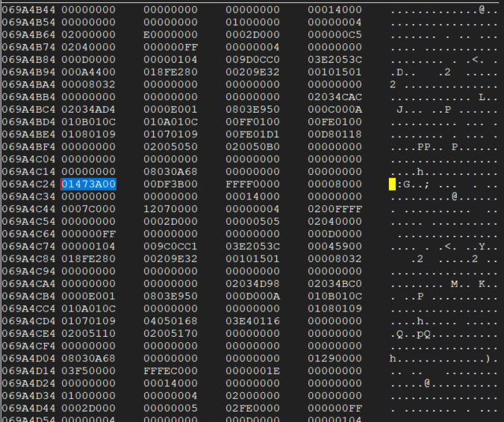Select hex word 12070000
504x422 pixels.
click(170, 208)
